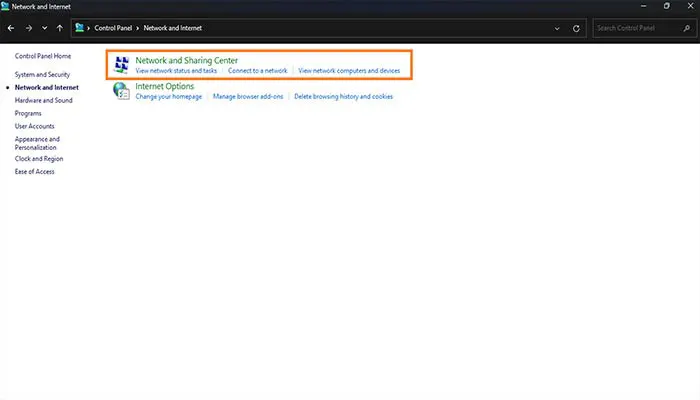
Task: Open Hardware and Sound category
Action: (x=43, y=100)
